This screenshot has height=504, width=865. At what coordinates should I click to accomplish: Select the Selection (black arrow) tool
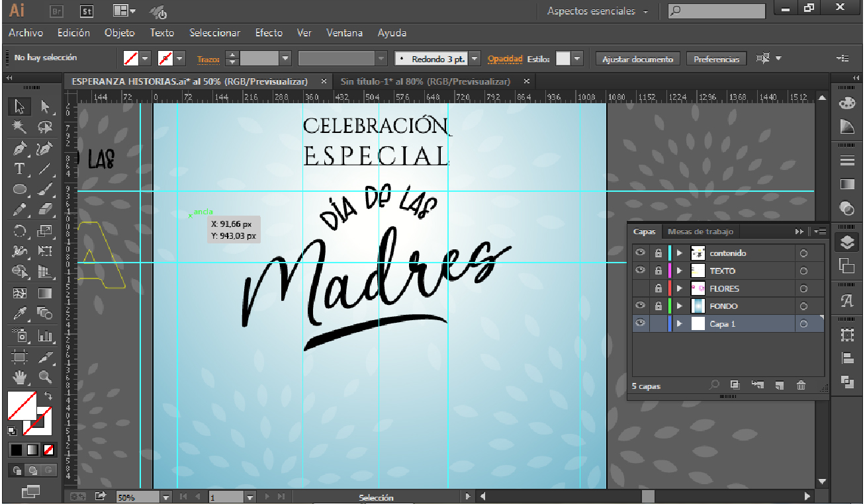(20, 106)
